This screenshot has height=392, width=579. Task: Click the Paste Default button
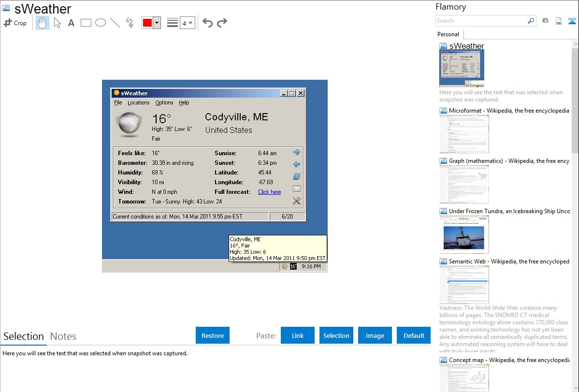[x=414, y=335]
